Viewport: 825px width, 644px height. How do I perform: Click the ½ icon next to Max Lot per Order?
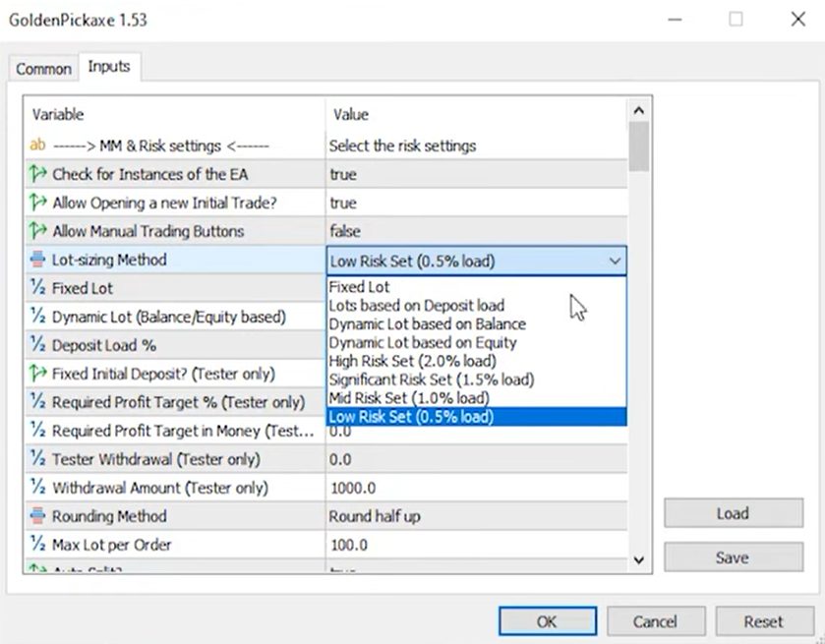point(38,545)
